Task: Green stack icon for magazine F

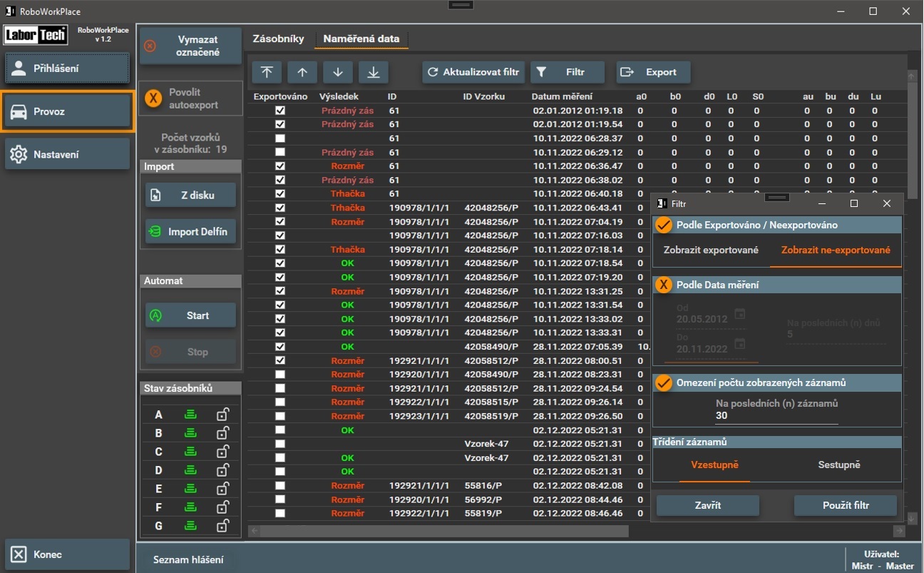Action: coord(190,507)
